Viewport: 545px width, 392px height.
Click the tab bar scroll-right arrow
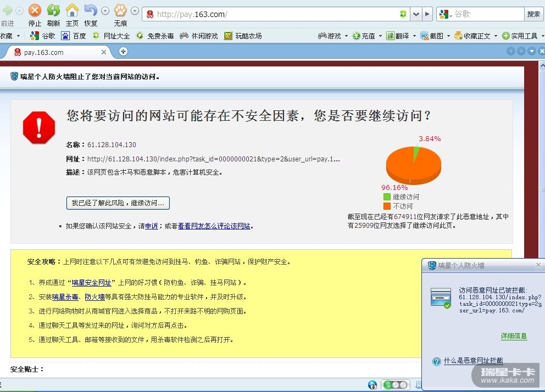tap(521, 51)
